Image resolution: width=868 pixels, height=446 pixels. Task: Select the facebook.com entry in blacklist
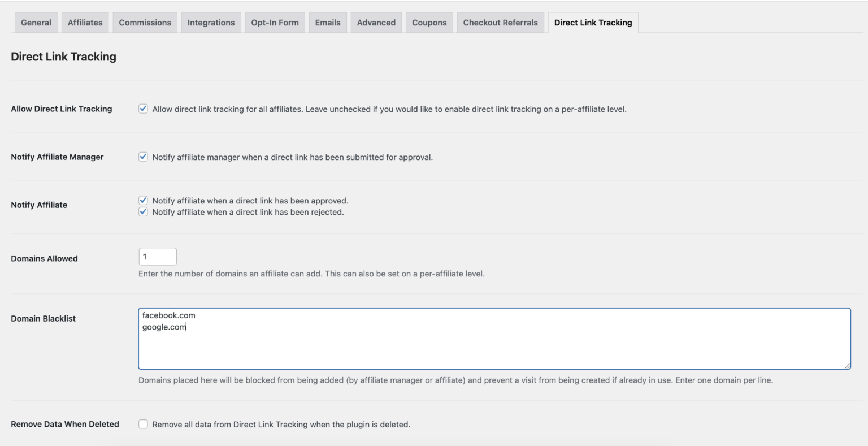(167, 315)
